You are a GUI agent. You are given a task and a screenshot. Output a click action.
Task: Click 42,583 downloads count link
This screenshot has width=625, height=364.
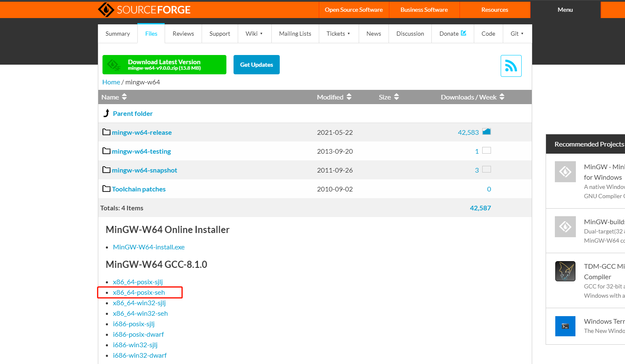(x=468, y=132)
